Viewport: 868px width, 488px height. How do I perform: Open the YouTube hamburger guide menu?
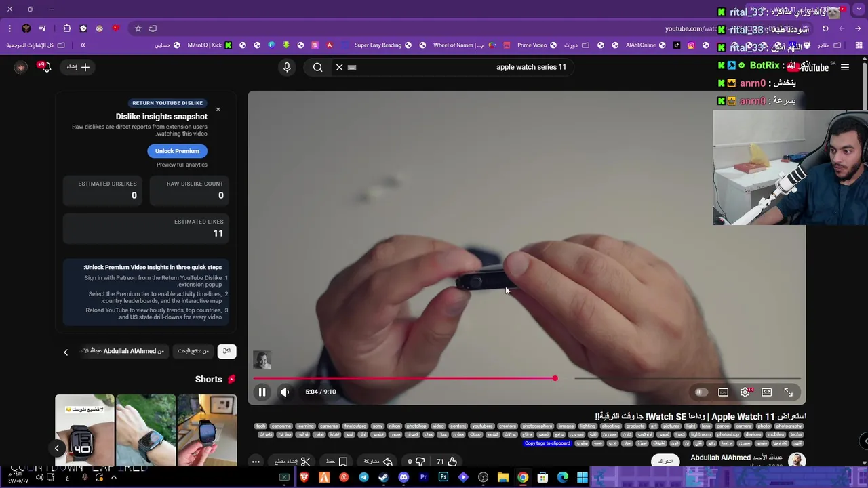pyautogui.click(x=845, y=67)
